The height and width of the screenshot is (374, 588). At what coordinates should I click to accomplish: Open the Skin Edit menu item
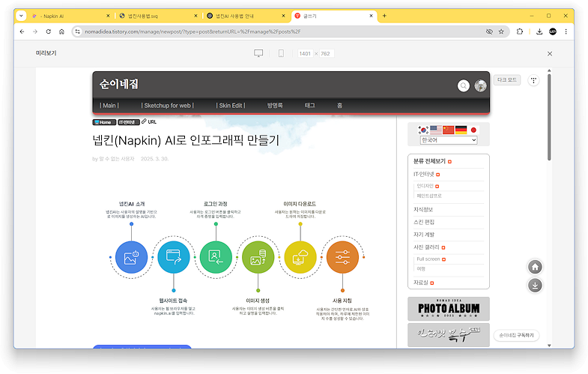(x=231, y=106)
